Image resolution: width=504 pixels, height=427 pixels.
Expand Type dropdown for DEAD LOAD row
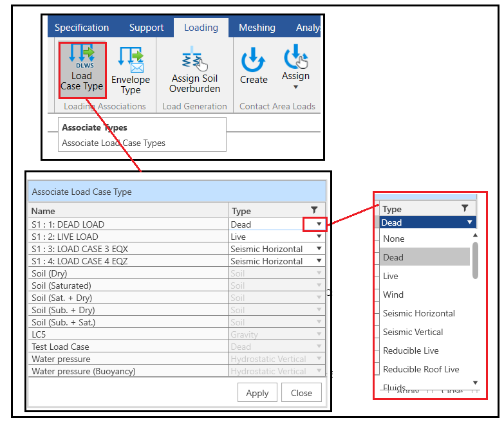(319, 224)
